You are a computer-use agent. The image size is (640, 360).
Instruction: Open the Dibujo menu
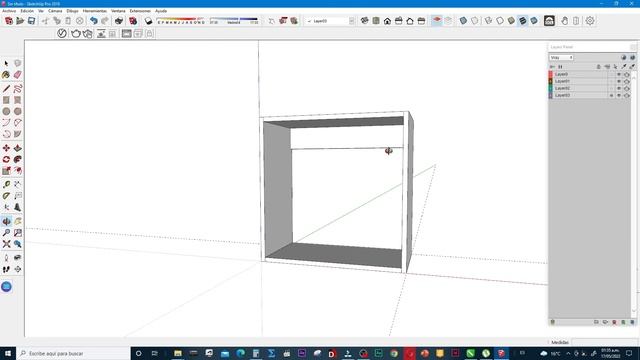(x=72, y=11)
